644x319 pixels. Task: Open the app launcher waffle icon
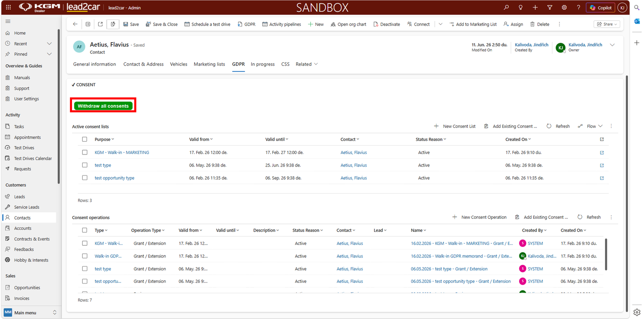(8, 7)
